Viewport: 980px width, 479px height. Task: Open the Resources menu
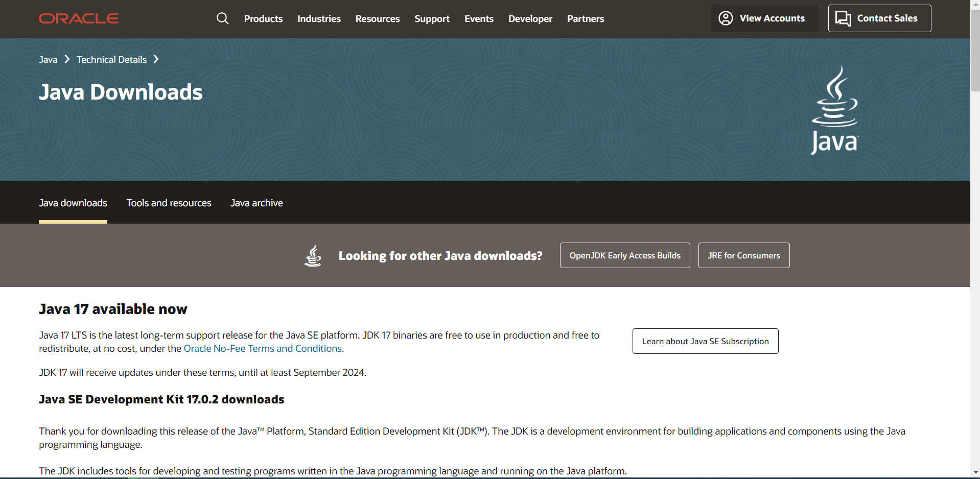(378, 18)
